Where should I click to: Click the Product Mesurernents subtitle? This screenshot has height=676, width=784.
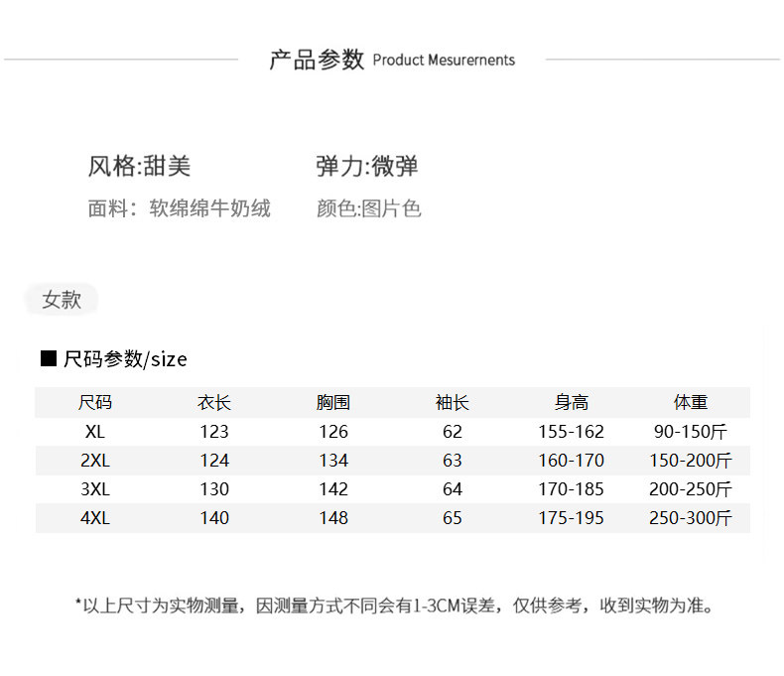444,60
